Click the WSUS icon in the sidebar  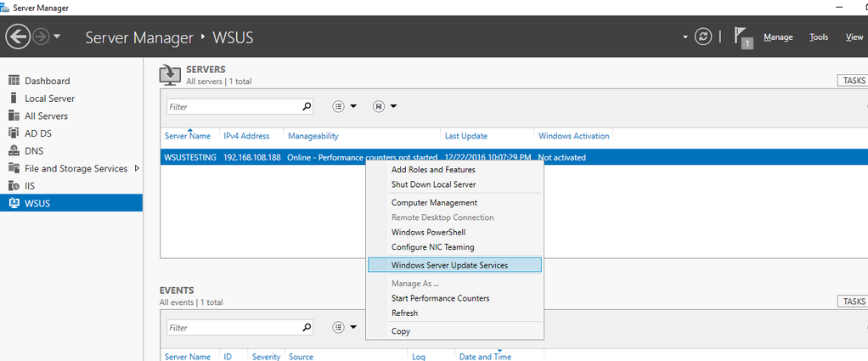[14, 203]
